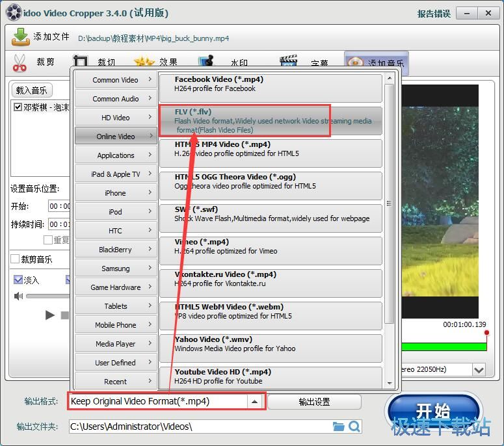The height and width of the screenshot is (446, 504).
Task: Stop the music preview
Action: 65,315
